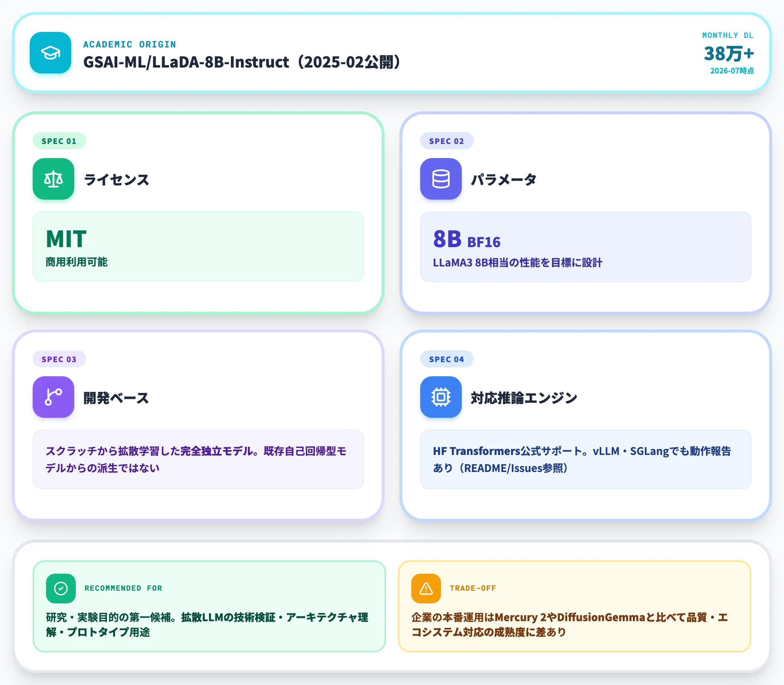The width and height of the screenshot is (784, 685).
Task: Click the violet git branch icon
Action: coord(53,397)
